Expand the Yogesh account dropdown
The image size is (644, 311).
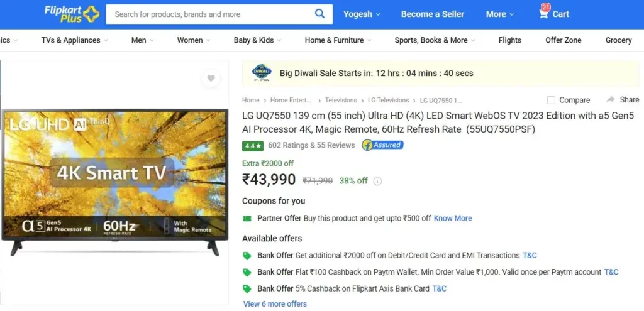click(x=362, y=14)
